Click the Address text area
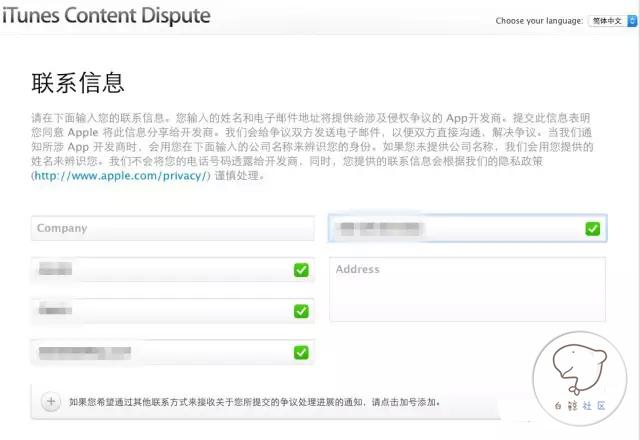Image resolution: width=640 pixels, height=440 pixels. point(467,289)
